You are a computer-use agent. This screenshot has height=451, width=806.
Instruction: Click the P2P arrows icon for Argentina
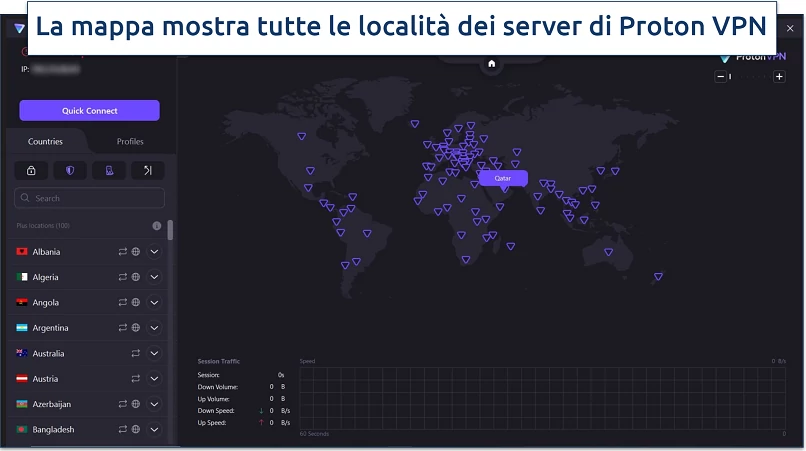coord(122,328)
